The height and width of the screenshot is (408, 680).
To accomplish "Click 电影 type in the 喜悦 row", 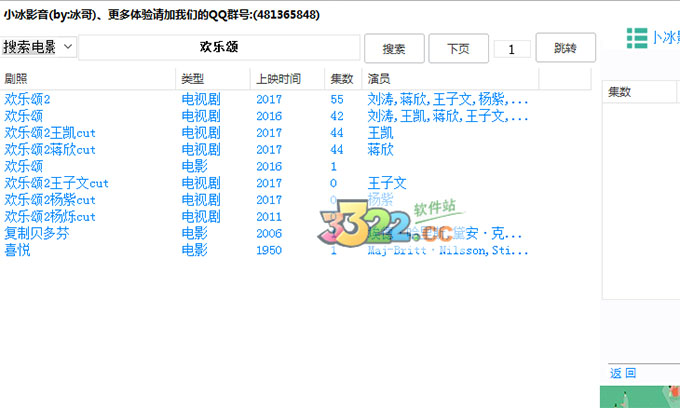I will pos(194,250).
